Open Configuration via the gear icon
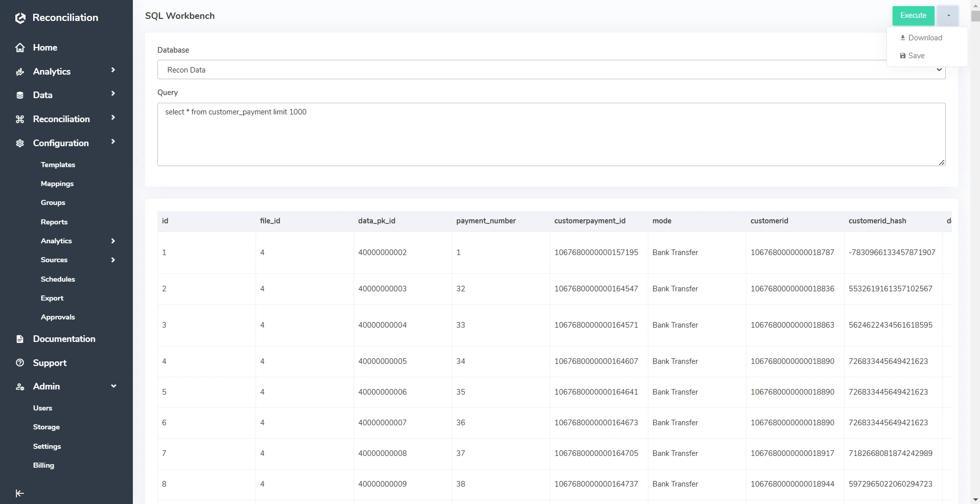 (19, 143)
